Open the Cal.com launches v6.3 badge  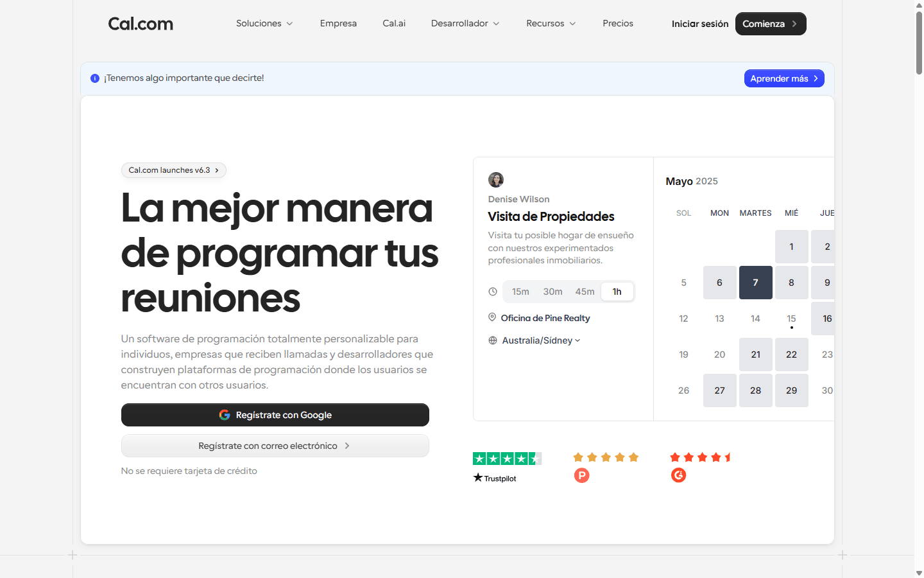[174, 170]
